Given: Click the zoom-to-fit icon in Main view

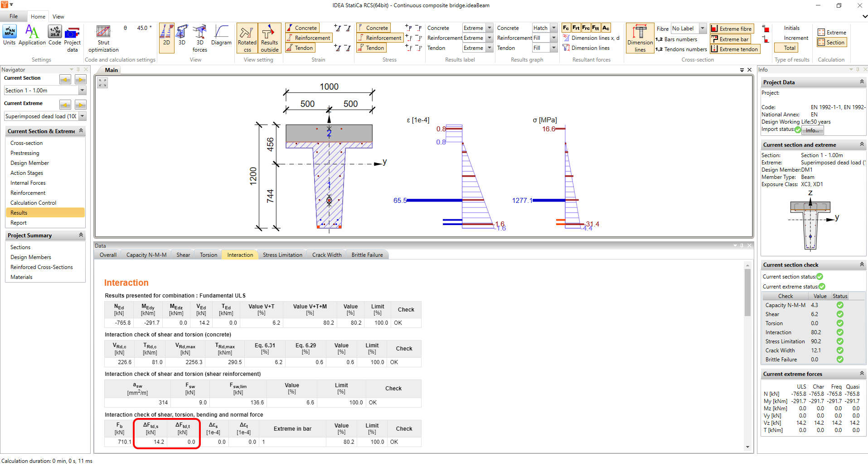Looking at the screenshot, I should point(102,83).
